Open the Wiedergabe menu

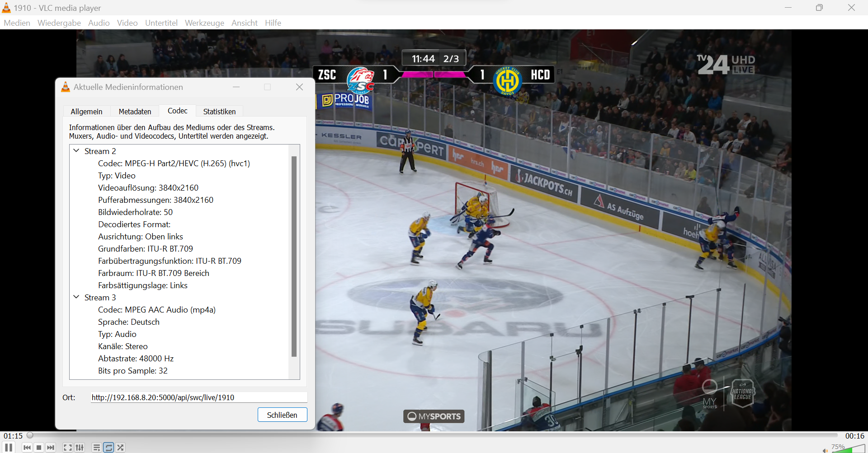59,23
